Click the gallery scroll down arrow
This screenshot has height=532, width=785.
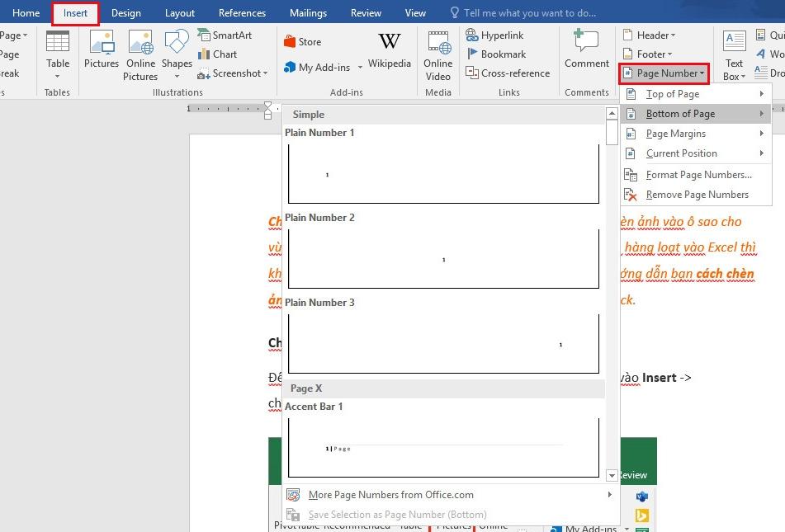pos(612,475)
